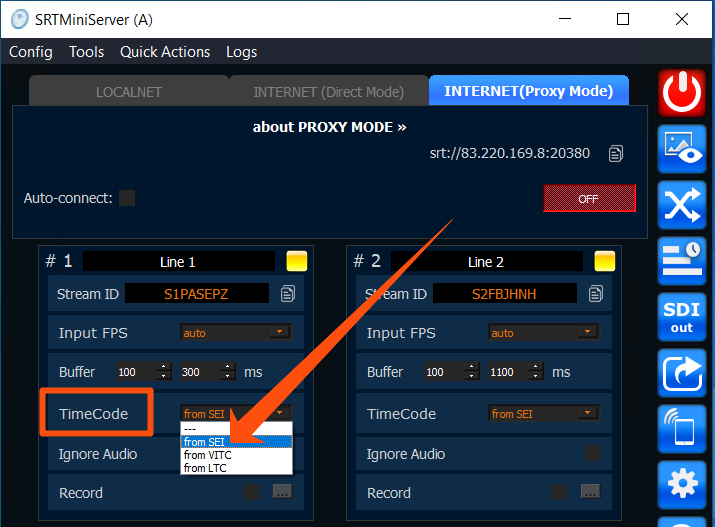Open the Logs menu
715x527 pixels.
242,52
